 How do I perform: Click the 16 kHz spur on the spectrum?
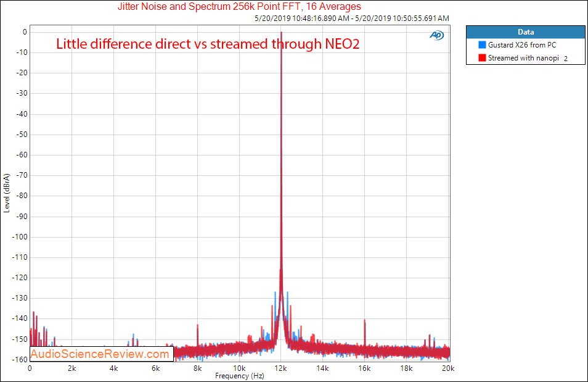[x=364, y=333]
